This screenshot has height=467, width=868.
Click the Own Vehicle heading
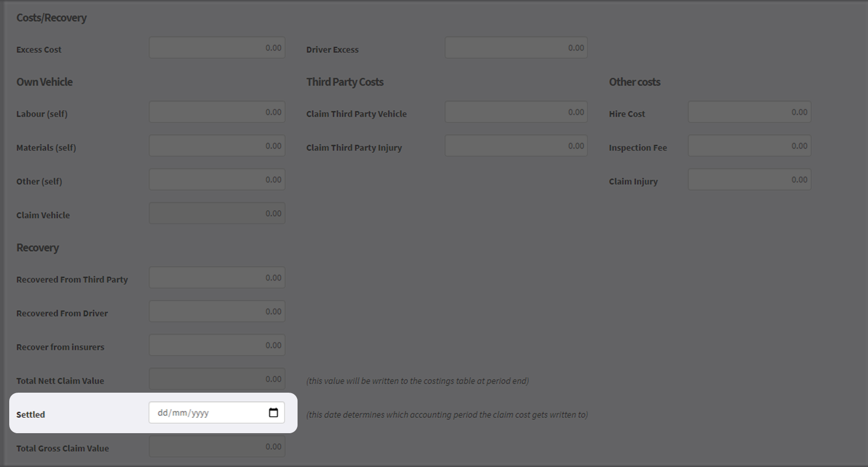[45, 82]
